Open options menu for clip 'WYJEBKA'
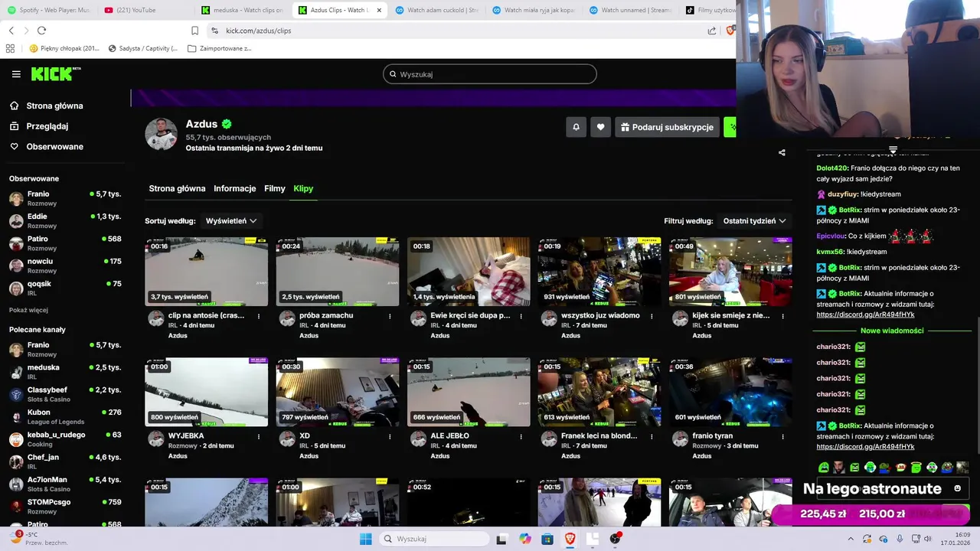Image resolution: width=980 pixels, height=551 pixels. coord(259,436)
